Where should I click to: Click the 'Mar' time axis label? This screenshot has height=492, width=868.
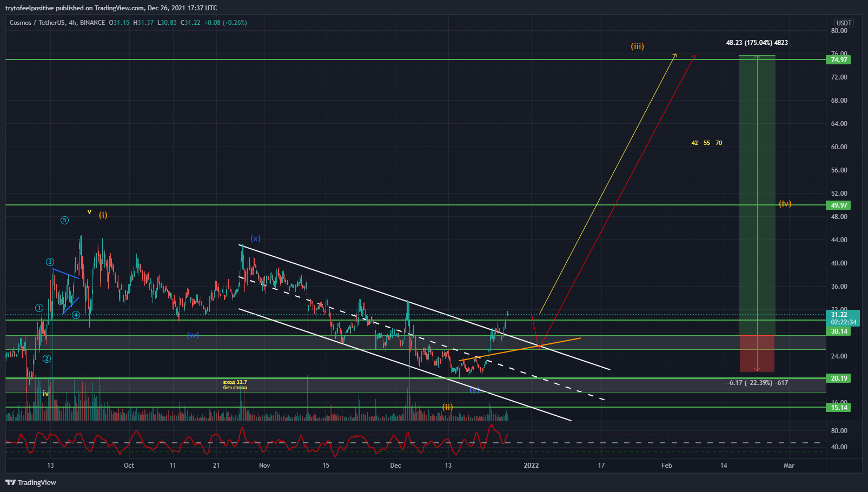coord(789,466)
